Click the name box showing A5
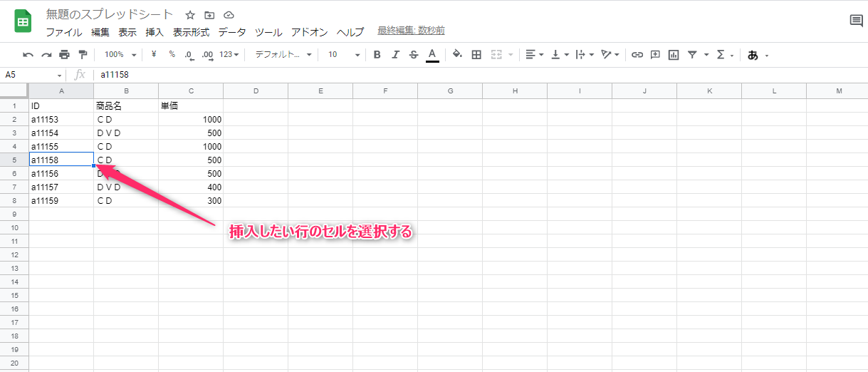 [28, 74]
